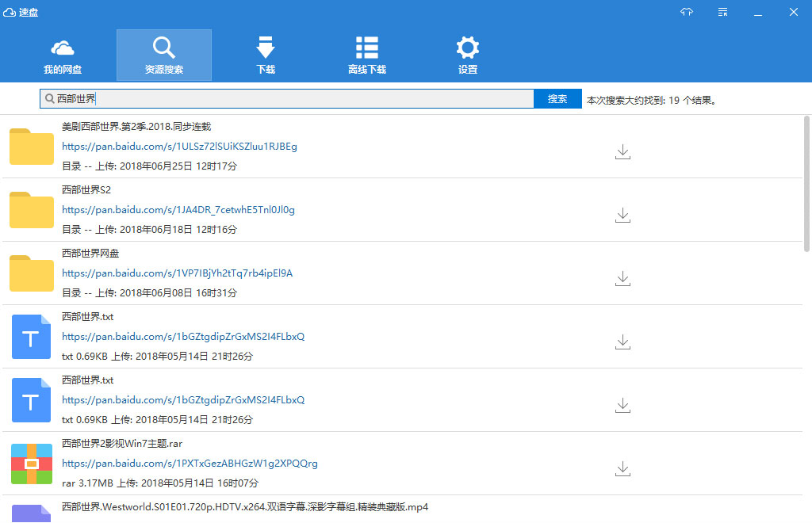Download the first 西部世界.txt file
Viewport: 812px width, 523px height.
click(x=622, y=342)
